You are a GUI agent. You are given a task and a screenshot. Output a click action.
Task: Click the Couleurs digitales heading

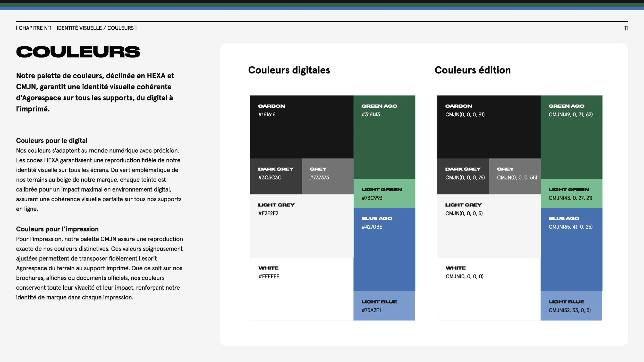pos(289,70)
